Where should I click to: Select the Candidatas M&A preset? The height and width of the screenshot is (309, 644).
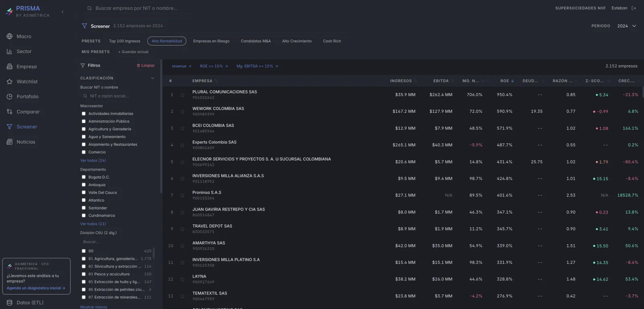(x=256, y=41)
